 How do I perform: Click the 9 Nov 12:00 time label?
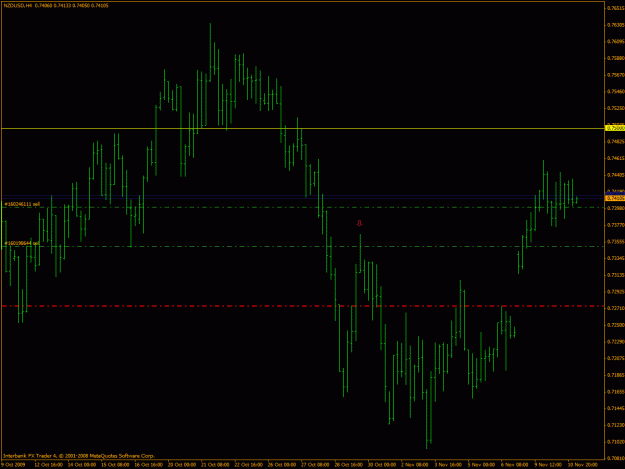(548, 465)
